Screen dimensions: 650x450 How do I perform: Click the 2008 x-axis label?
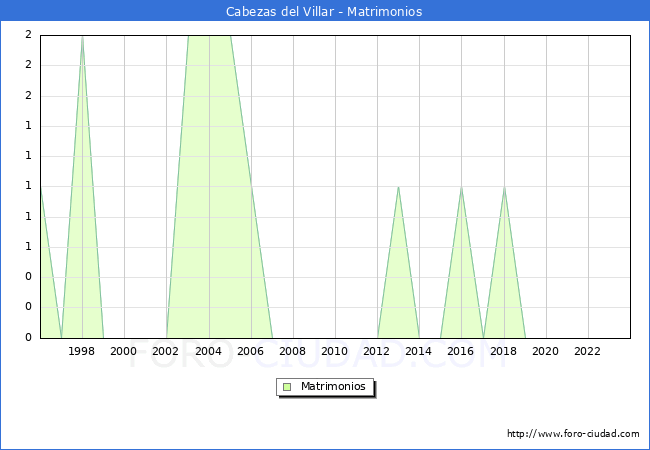(x=293, y=351)
